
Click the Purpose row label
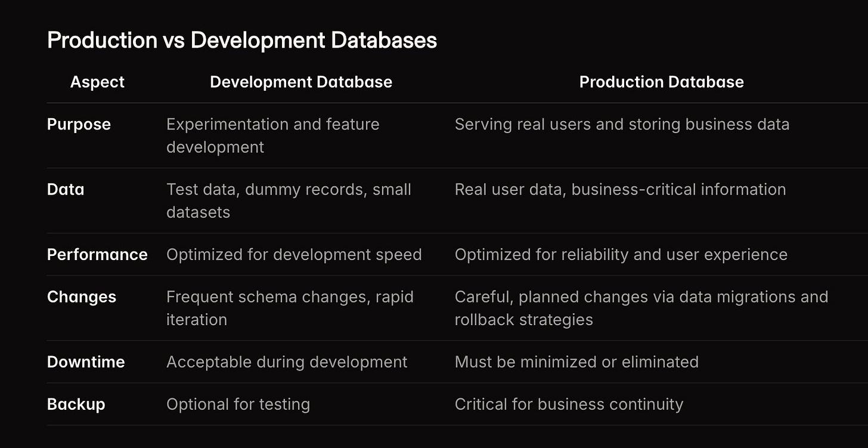point(79,125)
